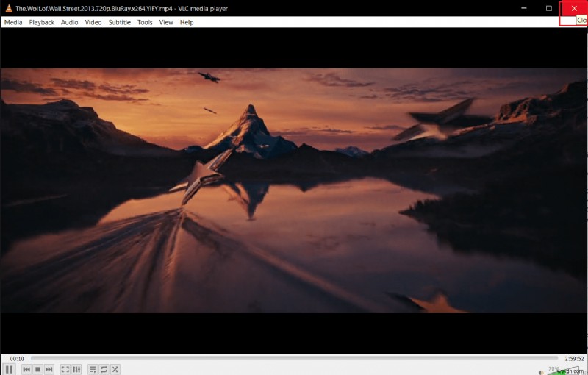
Task: Pause the movie playback
Action: [10, 369]
